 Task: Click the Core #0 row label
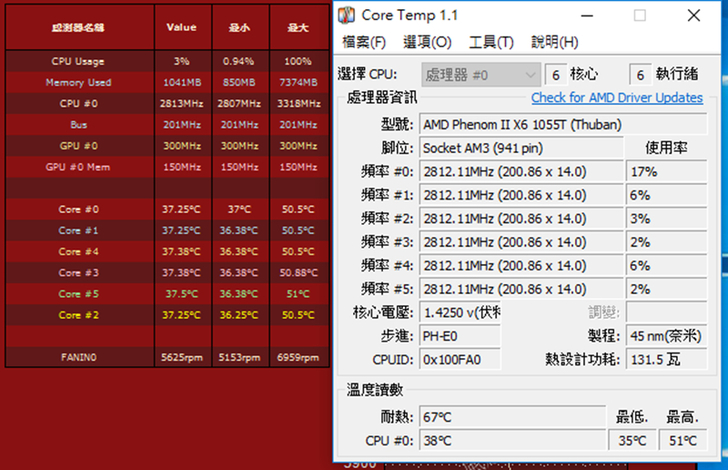coord(78,209)
